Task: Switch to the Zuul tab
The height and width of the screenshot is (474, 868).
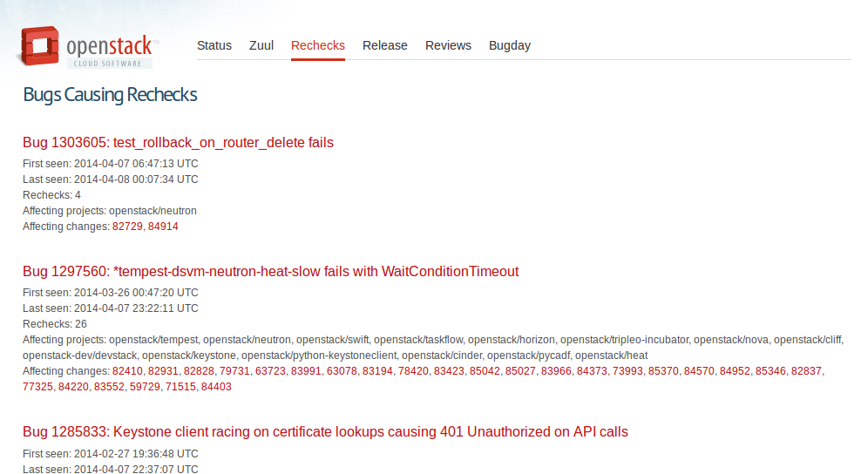Action: (x=261, y=45)
